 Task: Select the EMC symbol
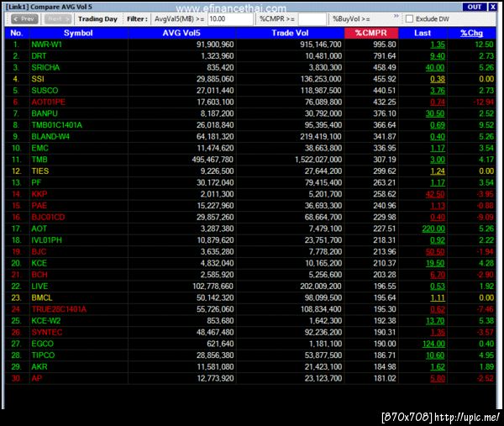click(x=39, y=148)
